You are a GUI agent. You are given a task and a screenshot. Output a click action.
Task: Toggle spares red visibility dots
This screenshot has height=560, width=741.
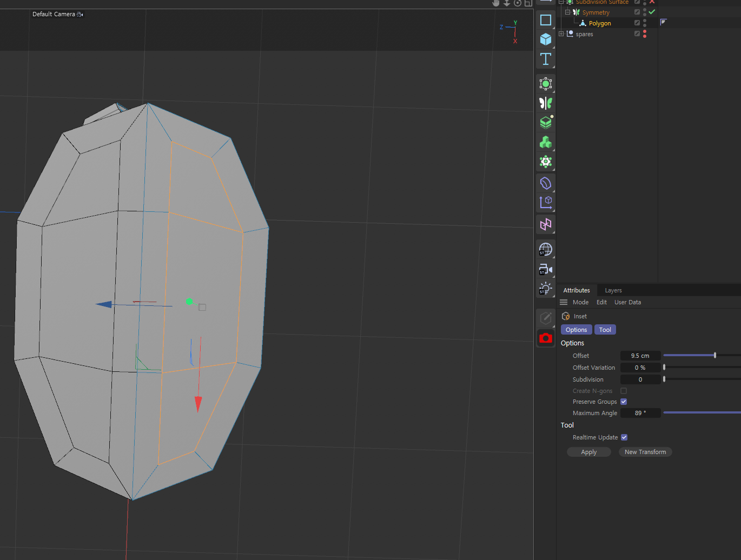(645, 34)
